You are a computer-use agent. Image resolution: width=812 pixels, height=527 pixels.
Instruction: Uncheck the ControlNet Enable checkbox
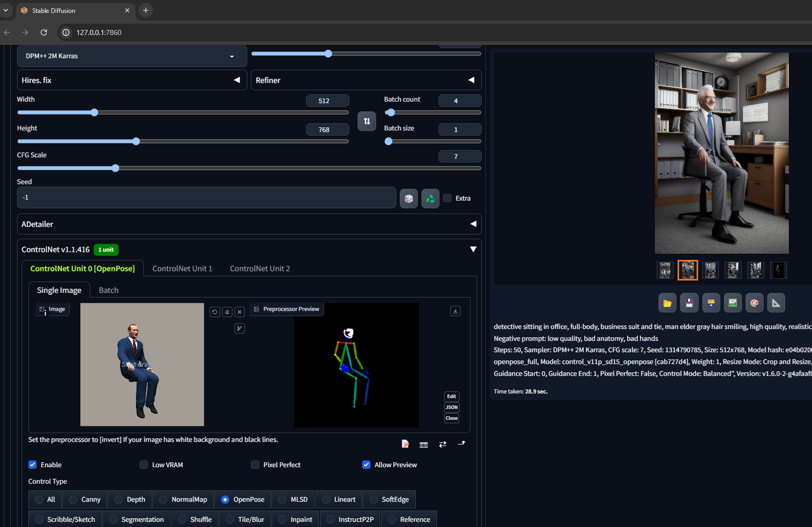click(32, 465)
